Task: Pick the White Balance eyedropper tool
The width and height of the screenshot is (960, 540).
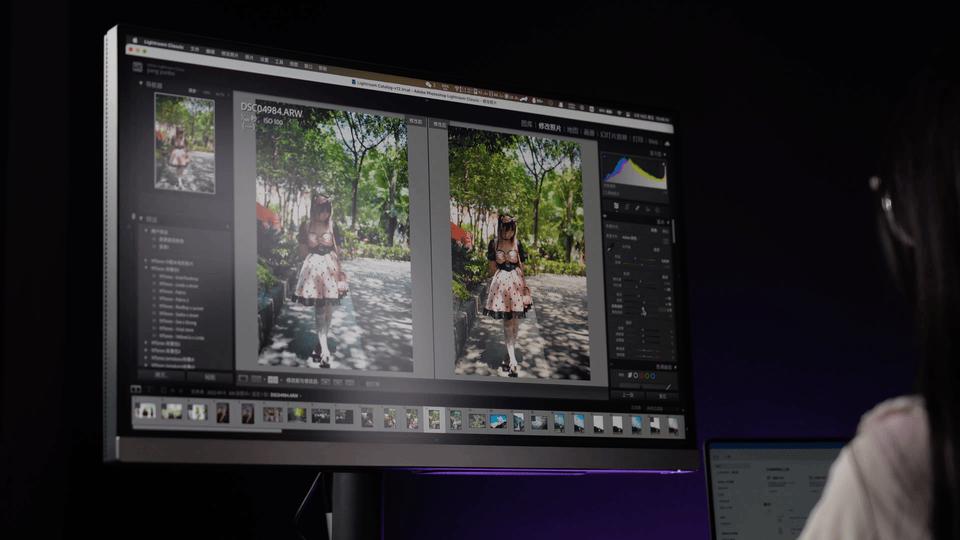Action: 610,249
